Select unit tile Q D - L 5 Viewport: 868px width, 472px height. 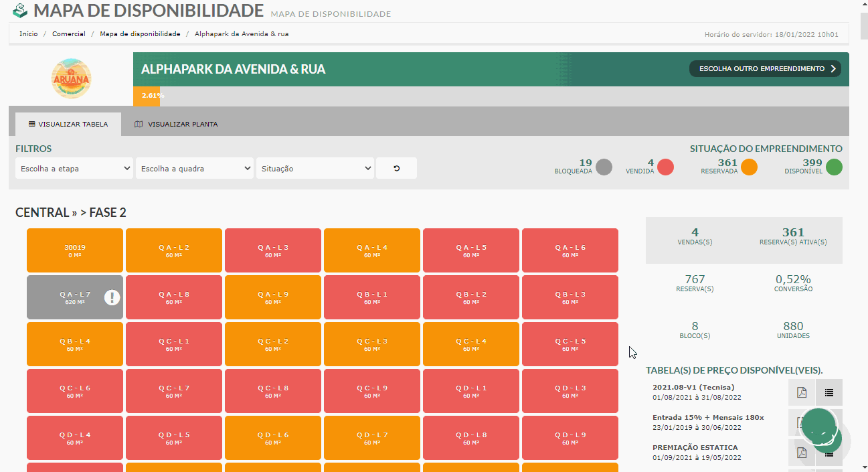click(174, 438)
